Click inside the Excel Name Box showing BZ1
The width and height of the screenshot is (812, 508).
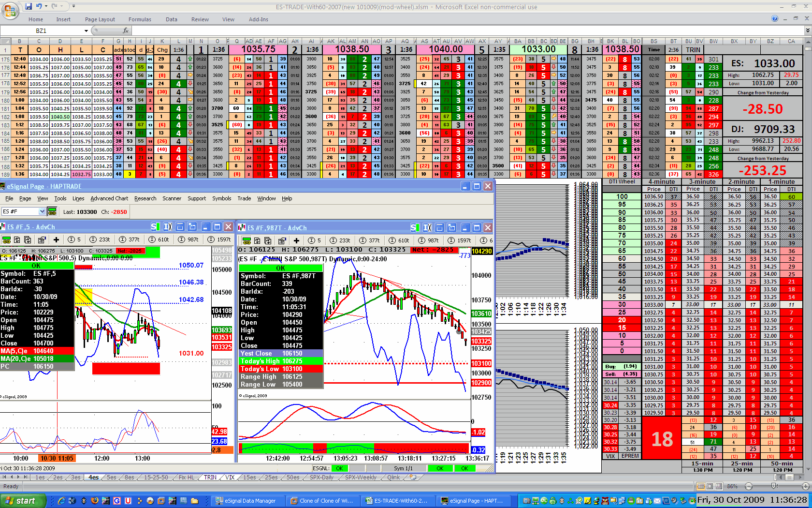coord(41,30)
